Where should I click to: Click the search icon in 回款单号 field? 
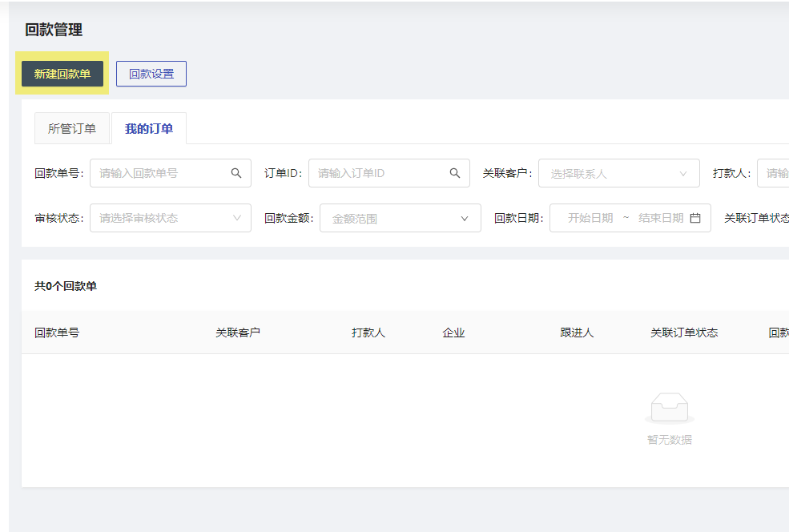[x=236, y=173]
